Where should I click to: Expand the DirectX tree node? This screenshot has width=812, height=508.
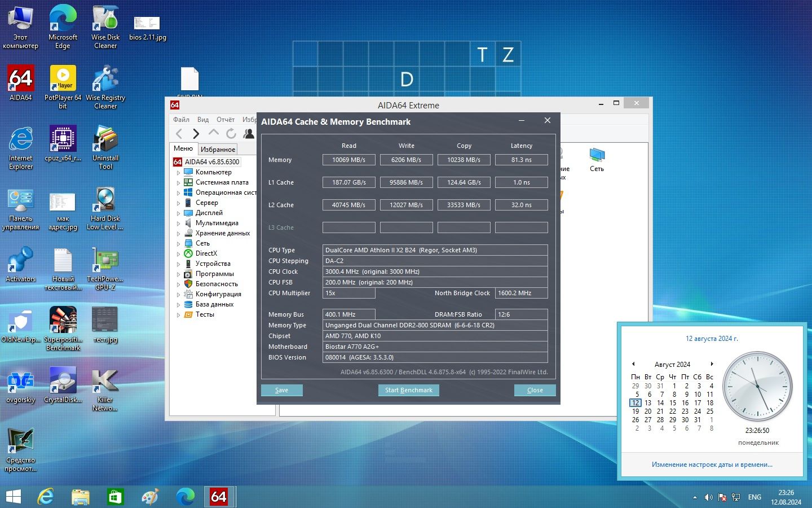[179, 253]
